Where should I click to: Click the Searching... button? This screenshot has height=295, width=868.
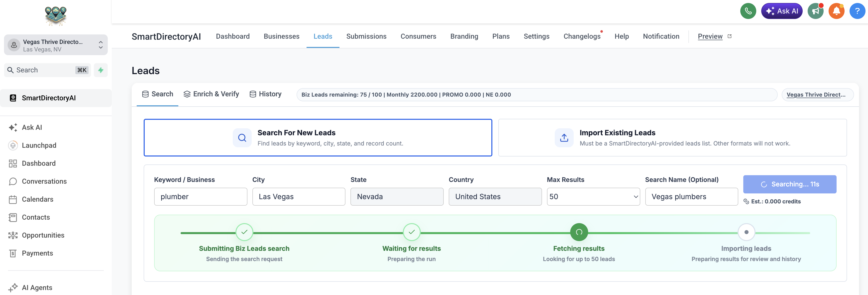[x=789, y=184]
